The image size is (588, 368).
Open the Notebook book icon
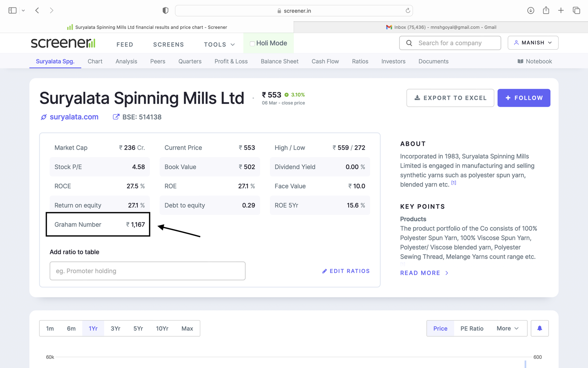(x=520, y=61)
